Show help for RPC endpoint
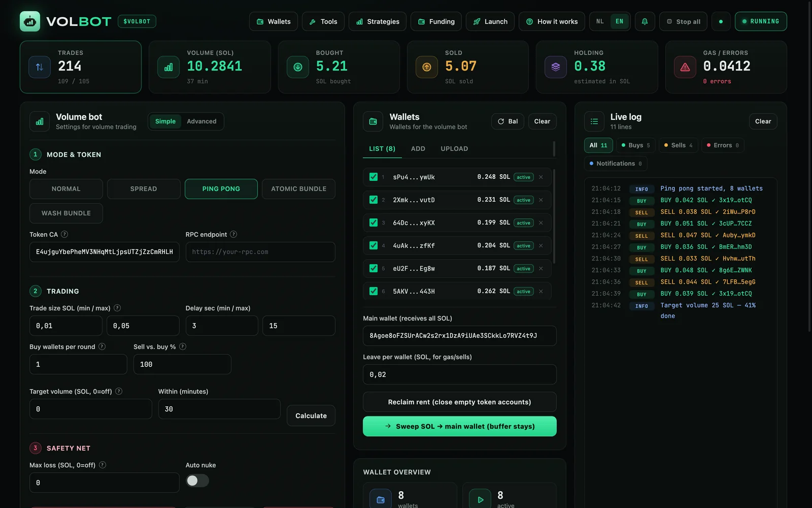 (x=233, y=234)
